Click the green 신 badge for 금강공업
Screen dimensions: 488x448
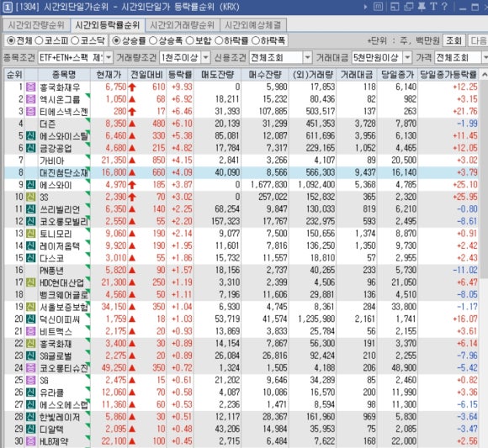pos(30,148)
